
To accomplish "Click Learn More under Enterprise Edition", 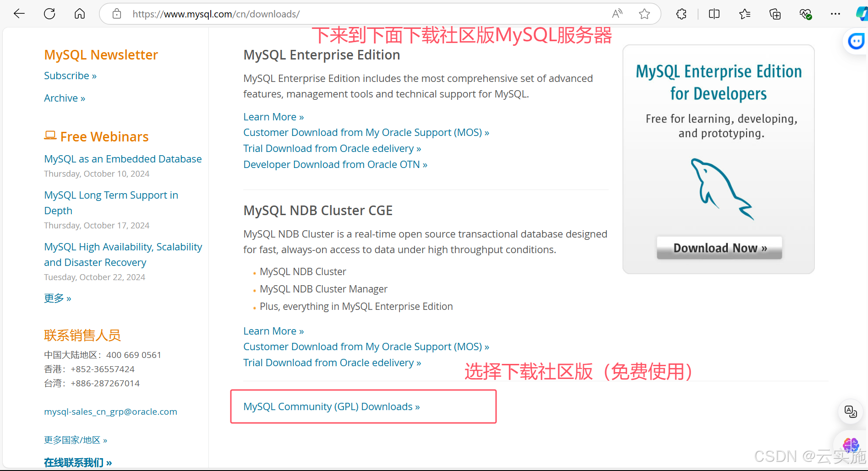I will 273,117.
